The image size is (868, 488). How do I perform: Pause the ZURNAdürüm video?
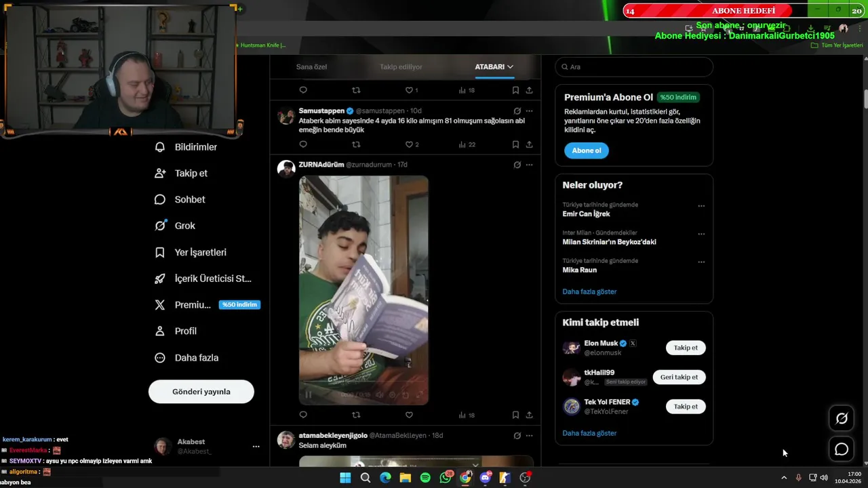pos(309,394)
